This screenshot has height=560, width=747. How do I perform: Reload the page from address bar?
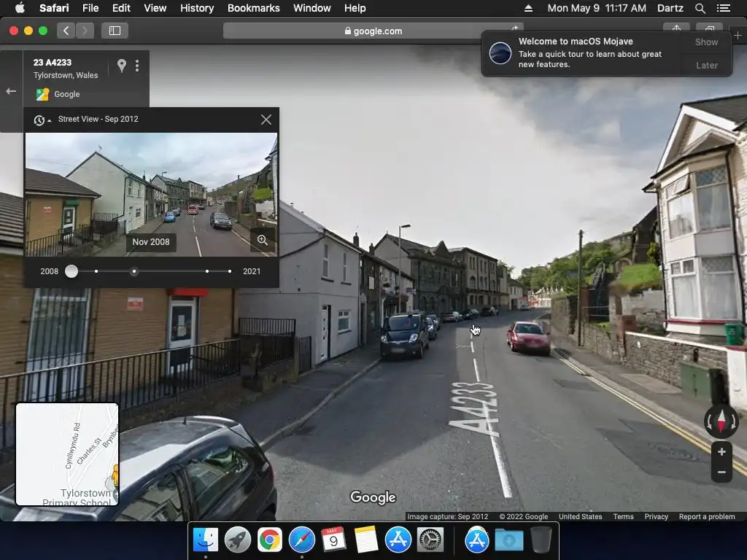click(515, 28)
